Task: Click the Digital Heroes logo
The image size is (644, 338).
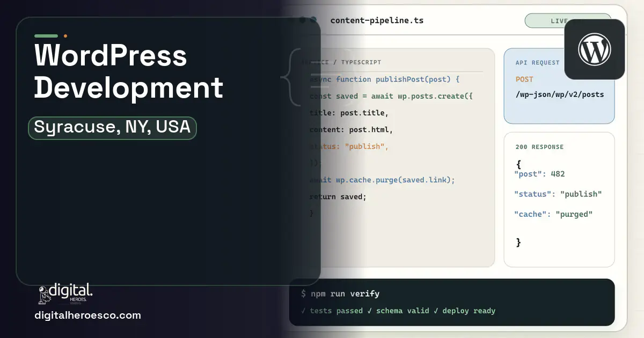Action: click(65, 294)
